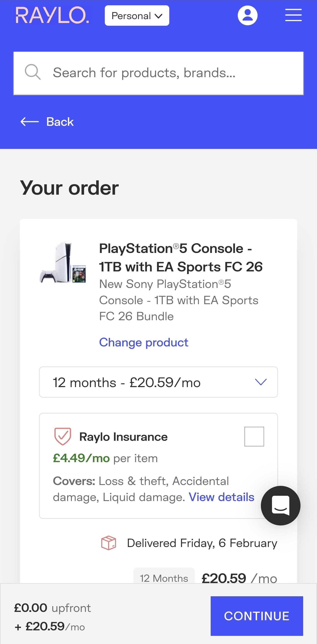
Task: Click the 12 Months term badge
Action: 164,578
